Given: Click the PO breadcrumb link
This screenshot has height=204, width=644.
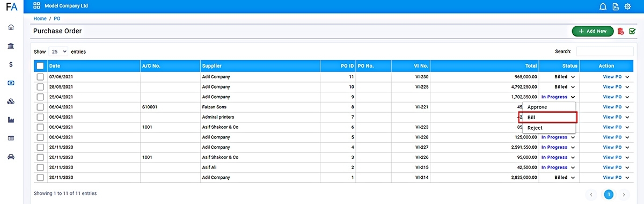Looking at the screenshot, I should tap(57, 19).
